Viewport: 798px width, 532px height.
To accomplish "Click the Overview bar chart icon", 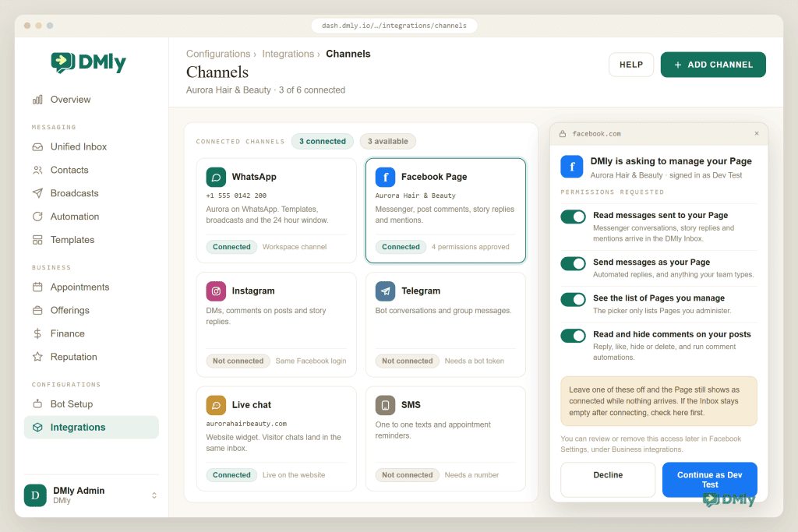I will [37, 100].
